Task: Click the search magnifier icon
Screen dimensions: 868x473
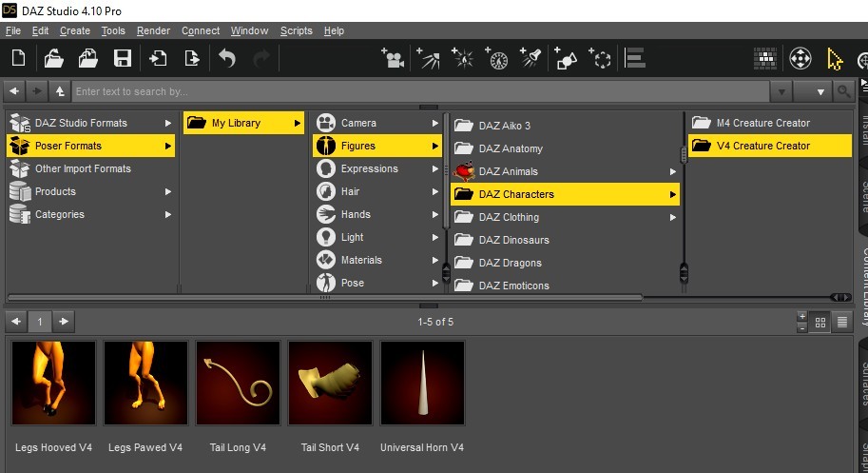Action: pyautogui.click(x=843, y=91)
